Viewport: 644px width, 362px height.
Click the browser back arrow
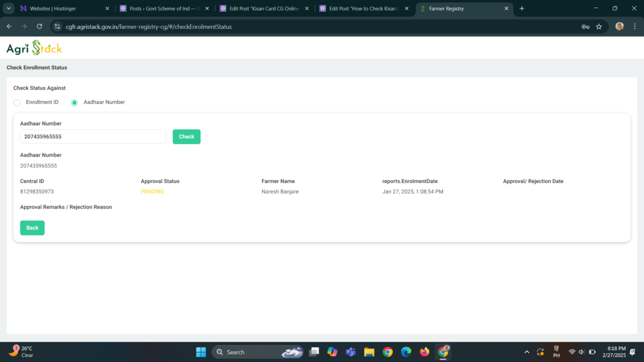tap(9, 26)
